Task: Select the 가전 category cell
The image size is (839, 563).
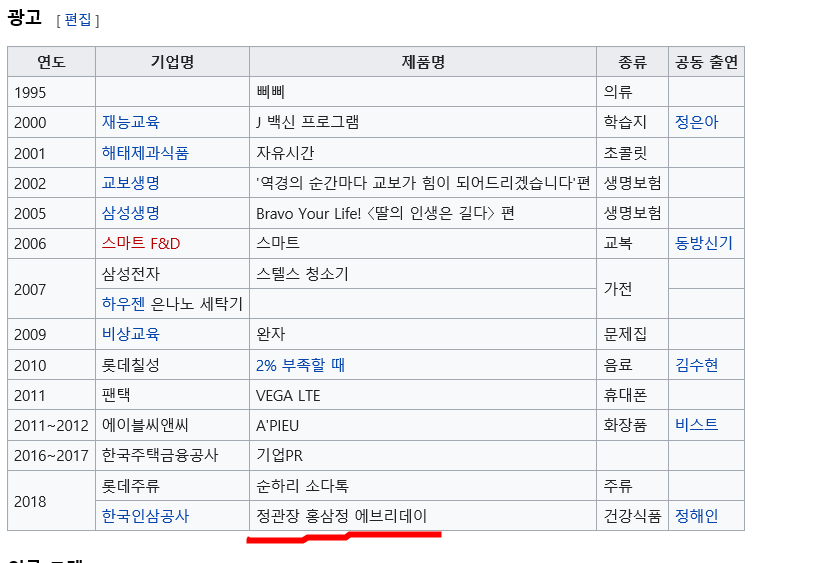Action: (632, 289)
